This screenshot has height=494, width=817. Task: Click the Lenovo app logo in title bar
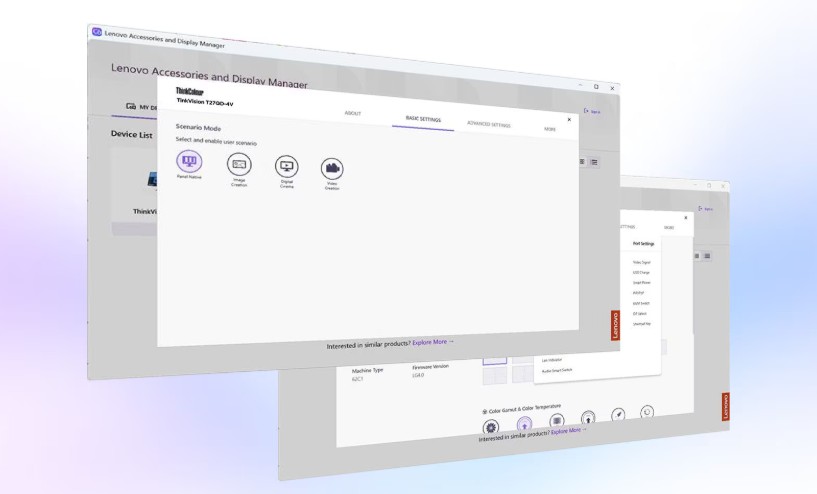97,31
